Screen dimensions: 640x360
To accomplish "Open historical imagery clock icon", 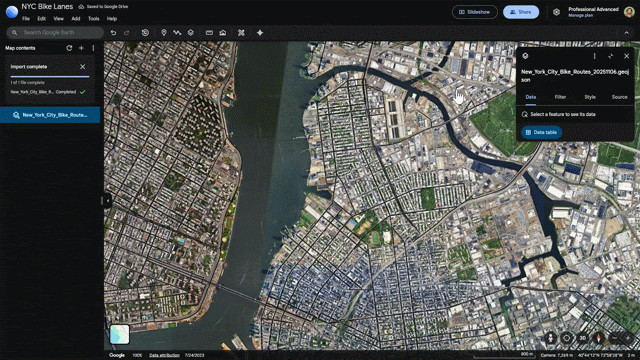I will [145, 33].
